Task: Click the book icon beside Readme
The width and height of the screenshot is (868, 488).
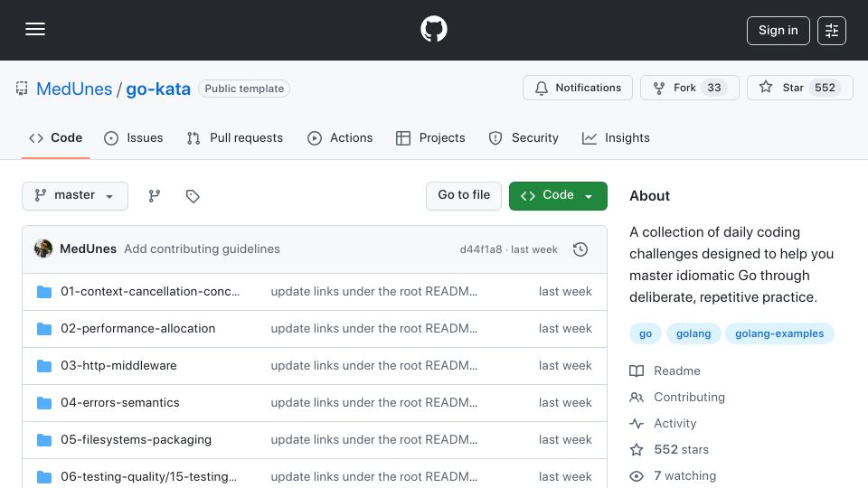Action: 637,371
